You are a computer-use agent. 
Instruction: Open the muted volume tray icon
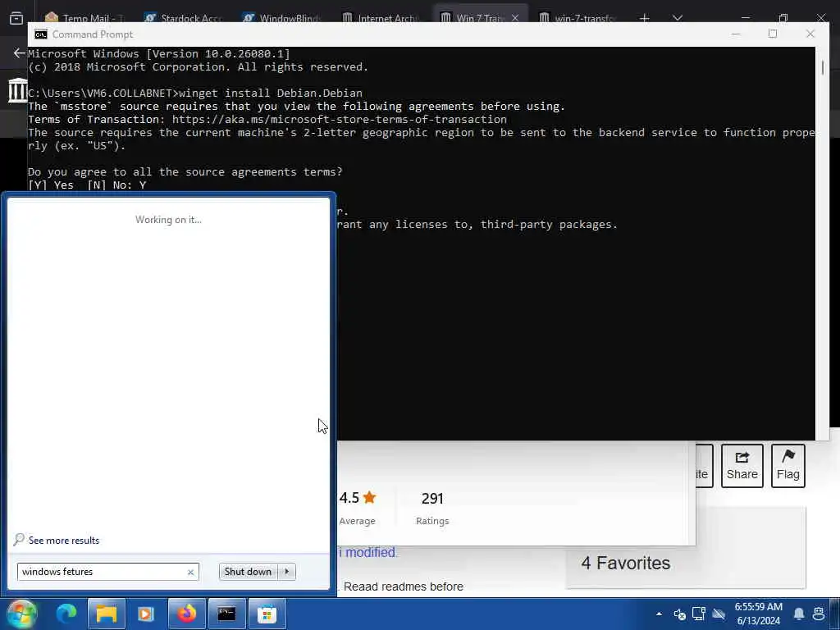click(x=679, y=614)
